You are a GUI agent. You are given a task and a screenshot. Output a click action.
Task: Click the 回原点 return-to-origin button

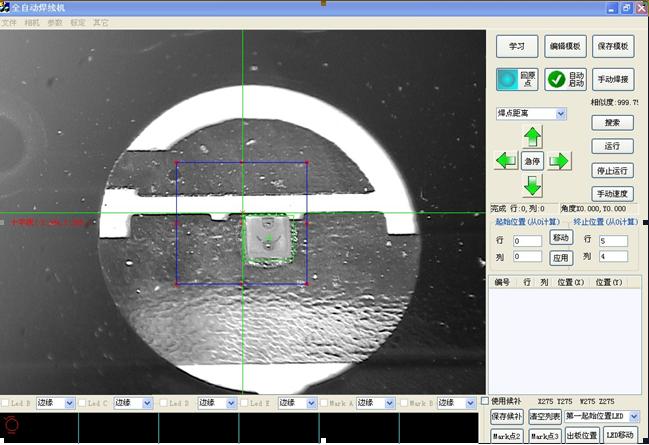[517, 79]
